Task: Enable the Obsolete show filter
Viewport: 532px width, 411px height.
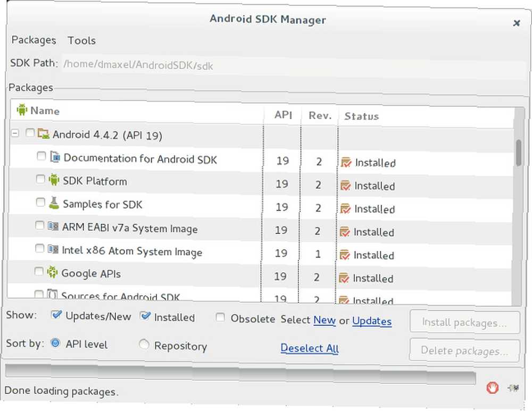Action: point(221,317)
